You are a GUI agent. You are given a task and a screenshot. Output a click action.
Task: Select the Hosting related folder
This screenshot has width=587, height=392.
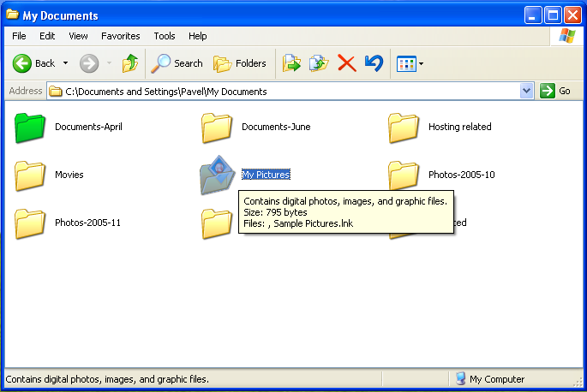404,128
